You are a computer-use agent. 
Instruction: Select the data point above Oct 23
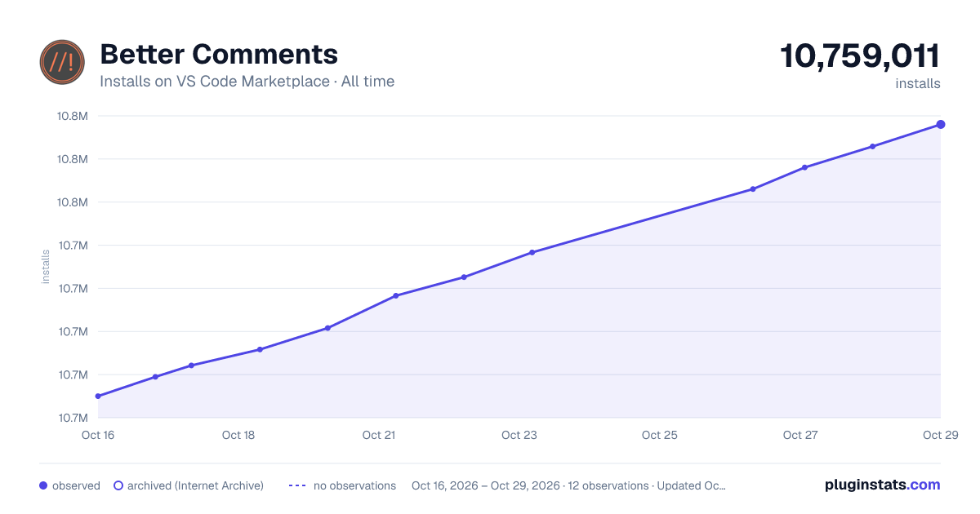(532, 252)
